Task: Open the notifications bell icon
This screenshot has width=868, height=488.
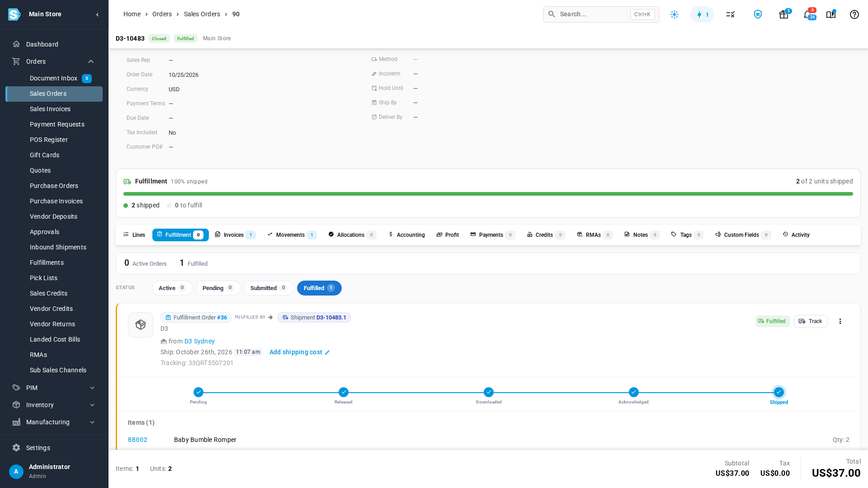Action: [807, 14]
